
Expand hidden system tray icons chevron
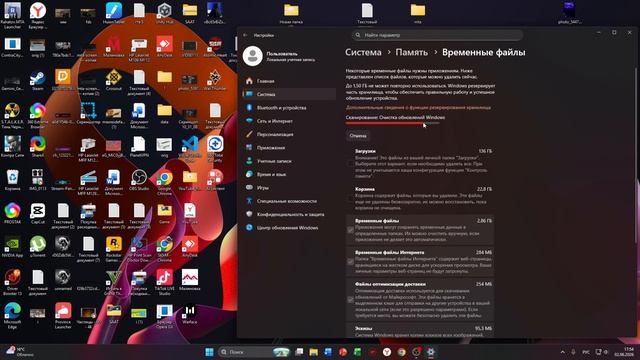562,352
